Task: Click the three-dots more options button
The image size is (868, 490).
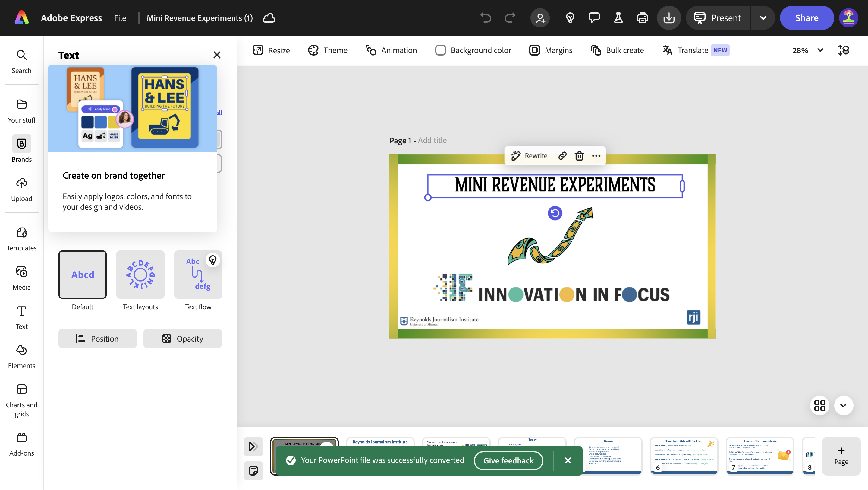Action: coord(596,156)
